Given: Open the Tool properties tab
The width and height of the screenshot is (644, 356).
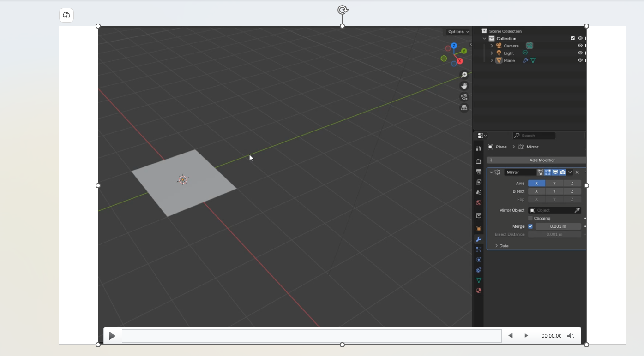Looking at the screenshot, I should point(479,148).
